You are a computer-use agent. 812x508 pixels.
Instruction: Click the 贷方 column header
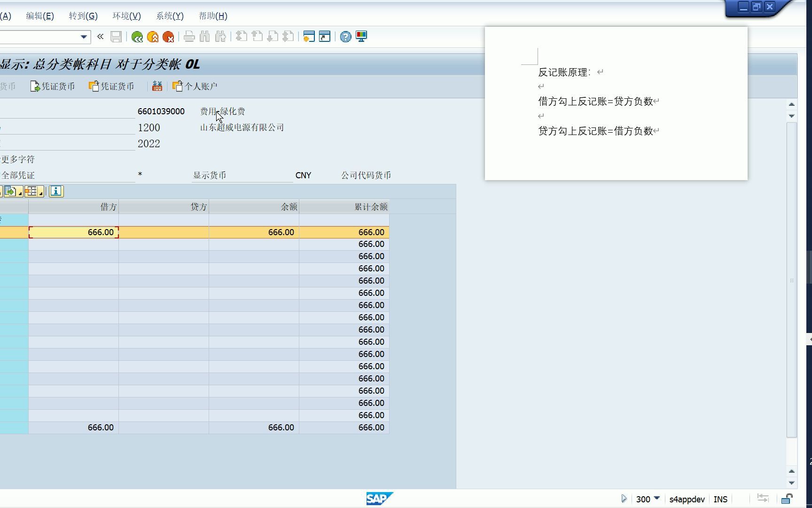164,207
